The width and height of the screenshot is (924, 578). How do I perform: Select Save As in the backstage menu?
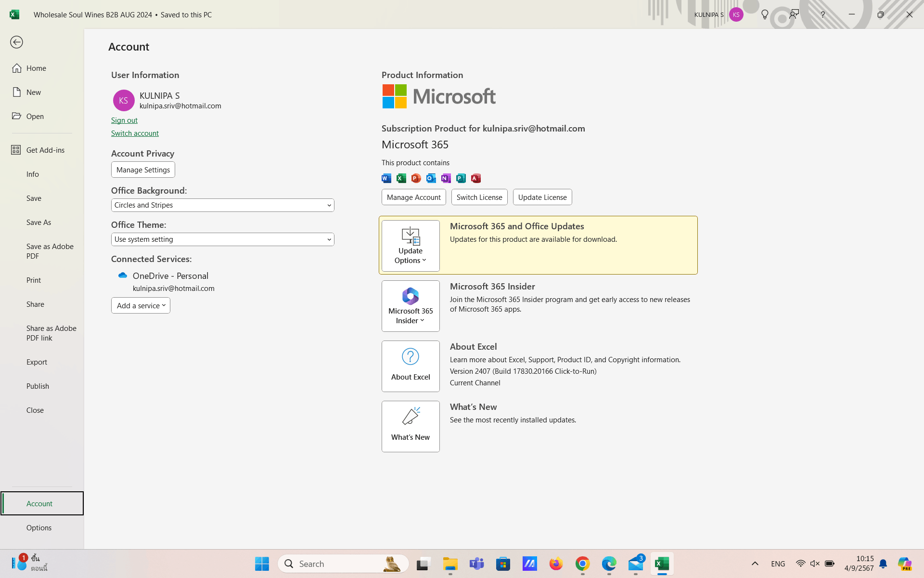tap(42, 223)
